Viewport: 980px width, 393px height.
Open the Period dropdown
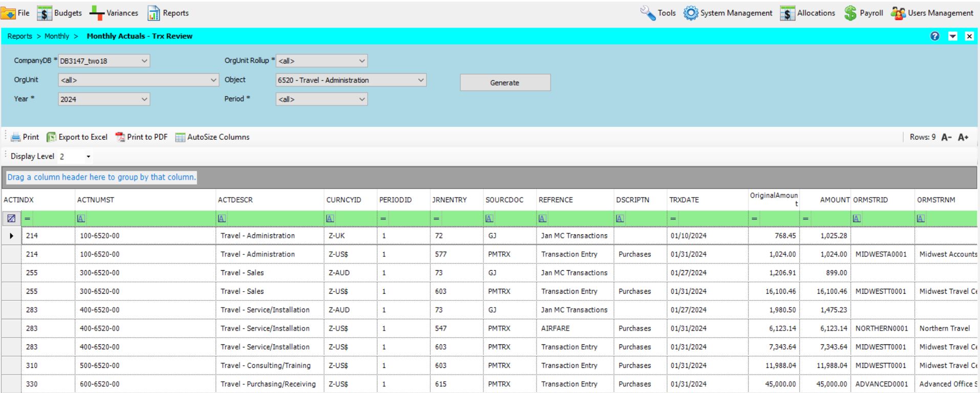click(362, 99)
